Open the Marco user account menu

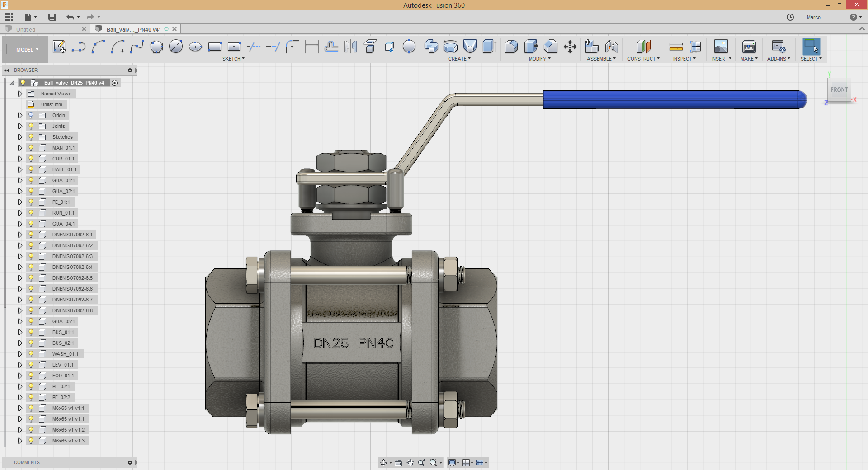(x=813, y=17)
